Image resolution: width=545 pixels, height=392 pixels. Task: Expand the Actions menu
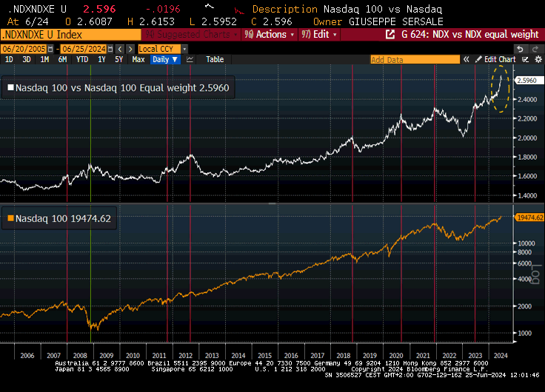coord(269,34)
